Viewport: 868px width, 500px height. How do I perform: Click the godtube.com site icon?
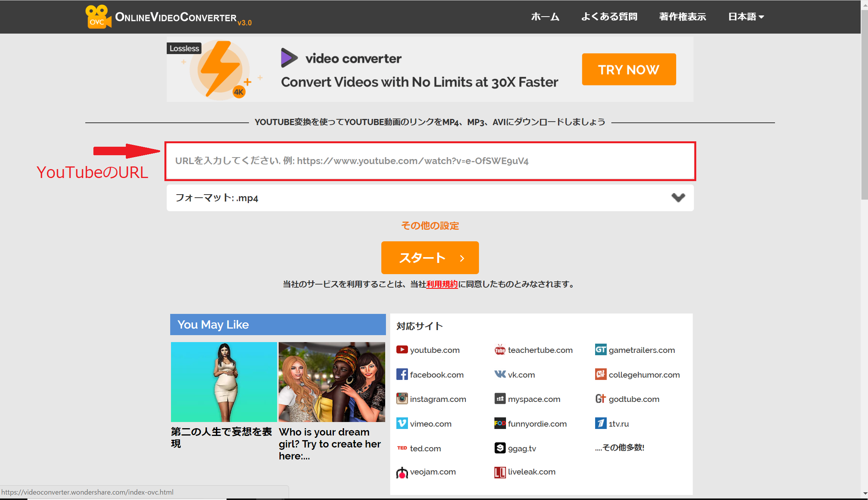(601, 398)
